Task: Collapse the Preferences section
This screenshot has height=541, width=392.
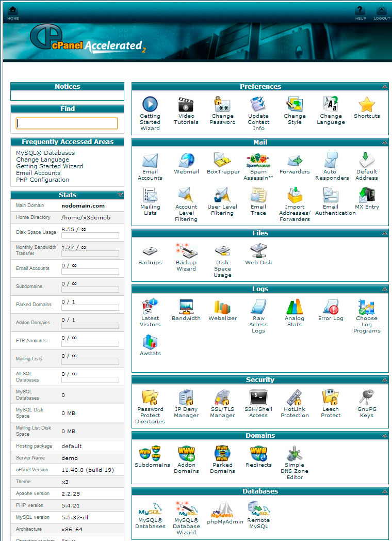Action: click(x=384, y=87)
